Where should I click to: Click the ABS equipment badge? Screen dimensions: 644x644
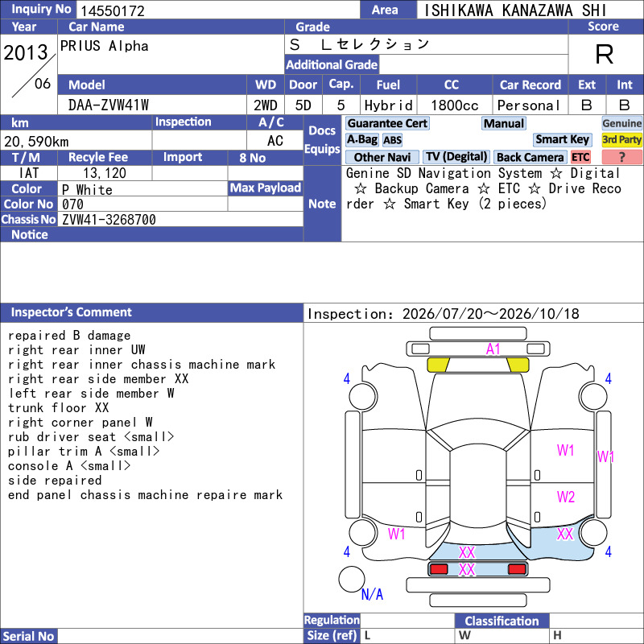(392, 140)
